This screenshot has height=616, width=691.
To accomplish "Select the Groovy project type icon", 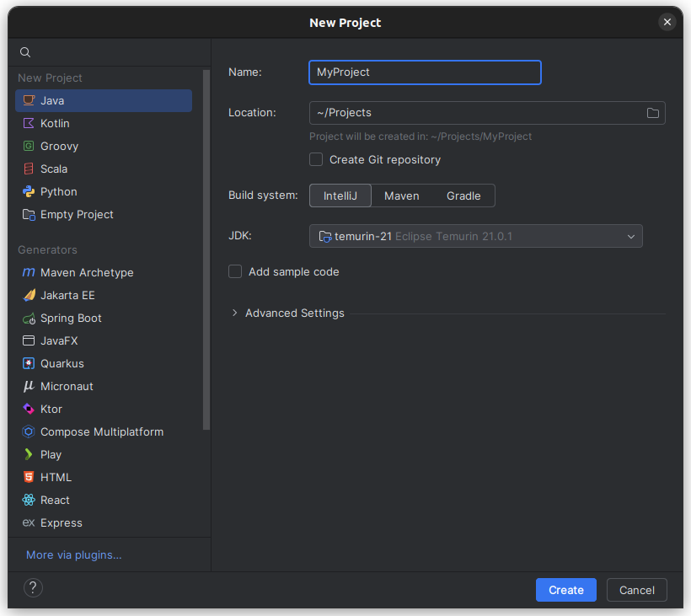I will point(29,146).
